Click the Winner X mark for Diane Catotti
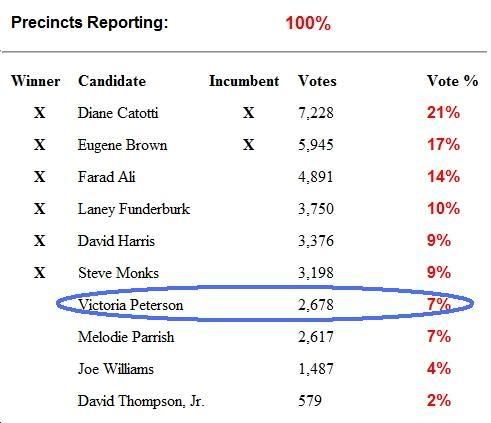The width and height of the screenshot is (491, 423). (40, 113)
